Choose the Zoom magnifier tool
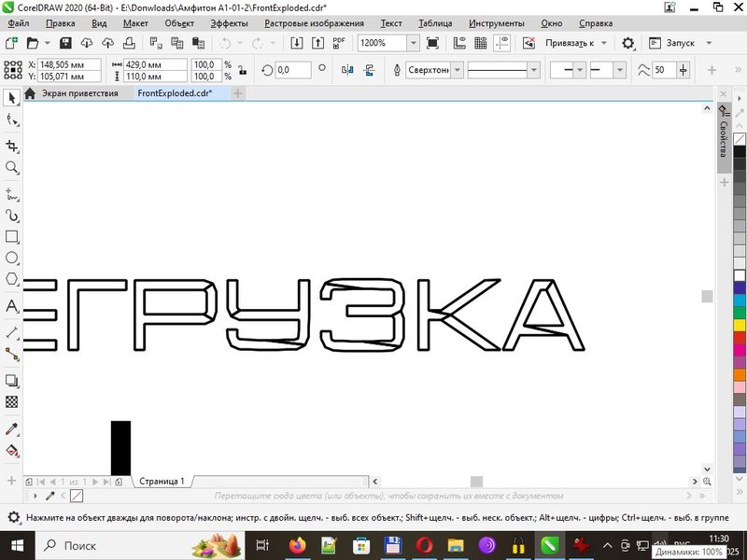 (x=11, y=168)
